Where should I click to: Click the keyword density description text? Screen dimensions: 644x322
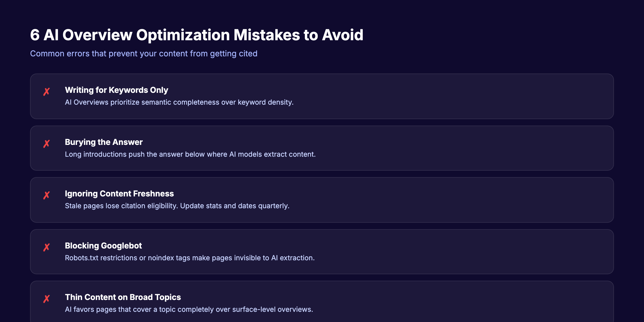[x=179, y=102]
